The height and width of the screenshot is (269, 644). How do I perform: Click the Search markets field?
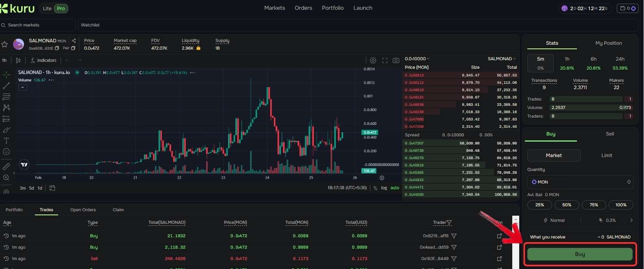[38, 25]
